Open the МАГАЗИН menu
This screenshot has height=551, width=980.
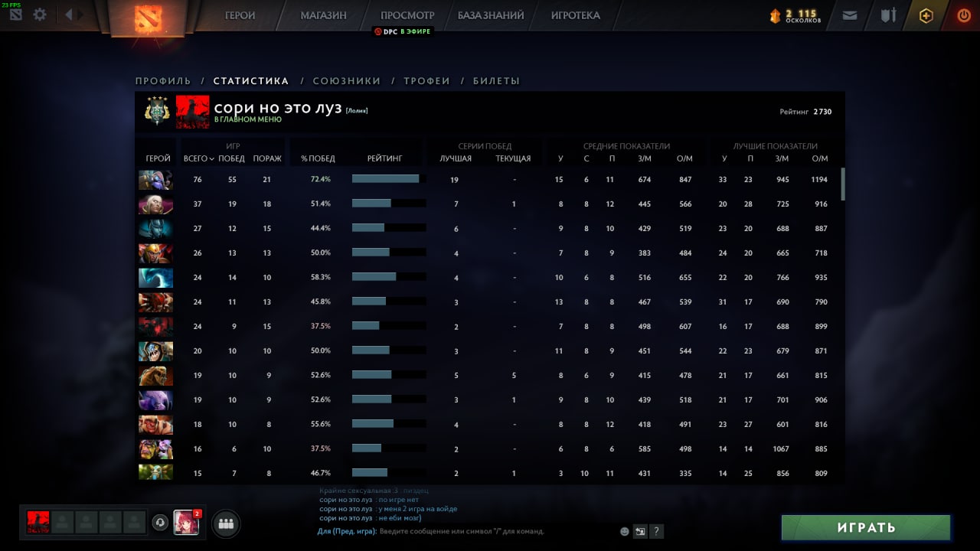click(323, 15)
